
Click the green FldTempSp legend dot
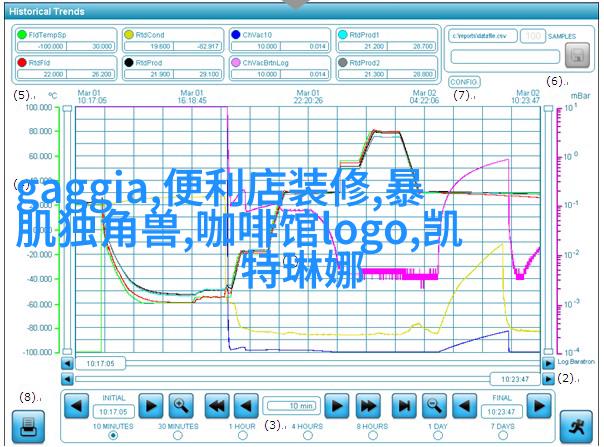[x=22, y=34]
